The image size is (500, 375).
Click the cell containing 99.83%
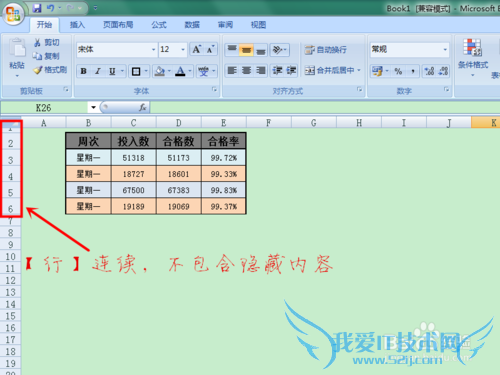[224, 190]
